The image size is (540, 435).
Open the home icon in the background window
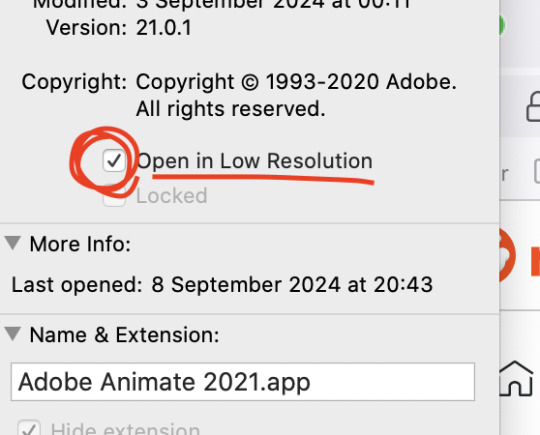coord(516,378)
